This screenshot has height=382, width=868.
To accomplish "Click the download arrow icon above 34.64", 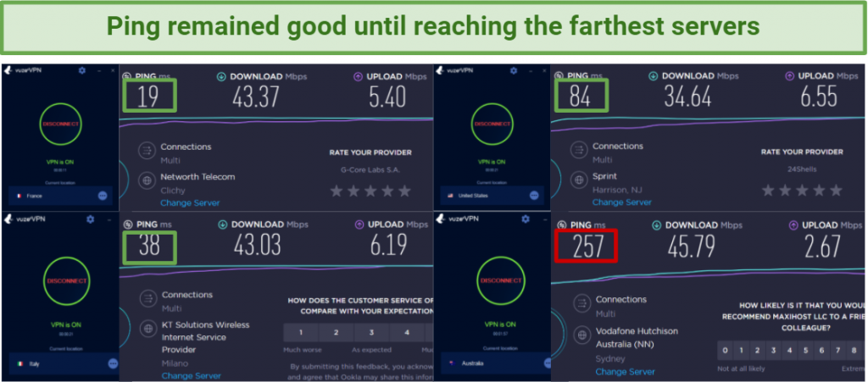I will click(653, 75).
